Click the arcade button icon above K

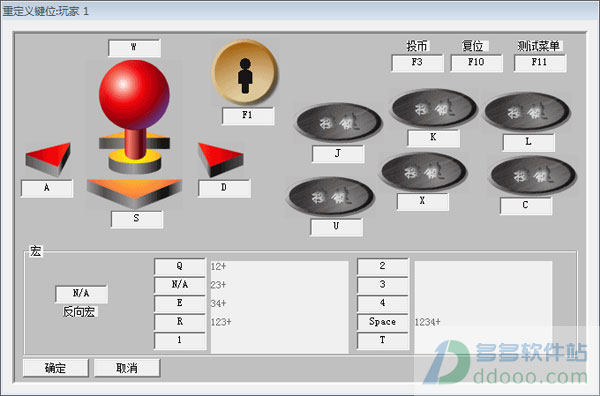point(434,109)
